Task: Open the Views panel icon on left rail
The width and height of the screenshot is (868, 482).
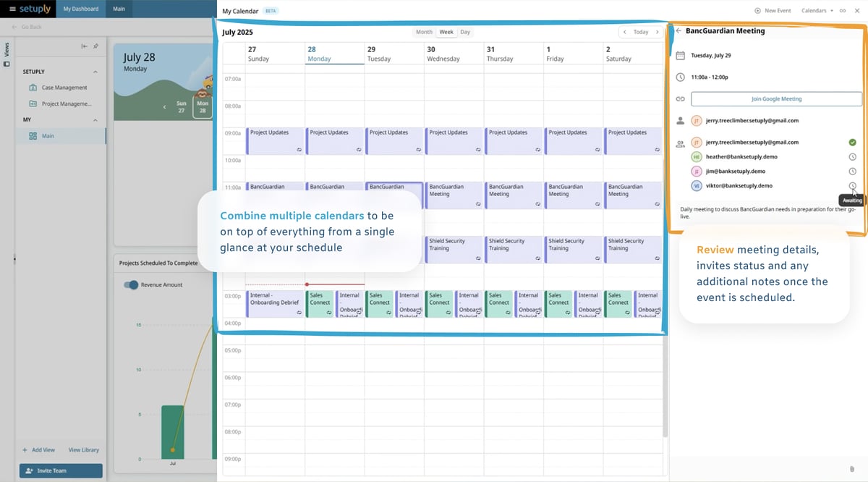Action: 7,64
